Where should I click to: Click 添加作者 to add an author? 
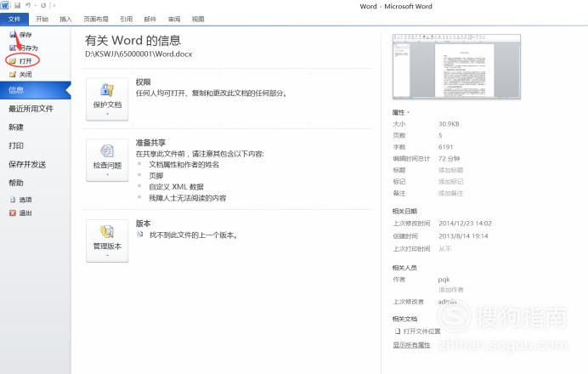[x=450, y=290]
